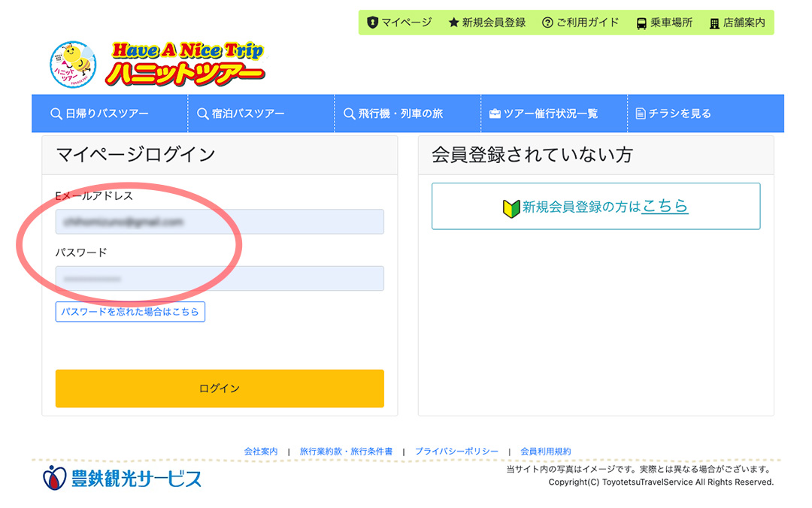Open the 会社案内 footer link
This screenshot has width=812, height=508.
[261, 451]
